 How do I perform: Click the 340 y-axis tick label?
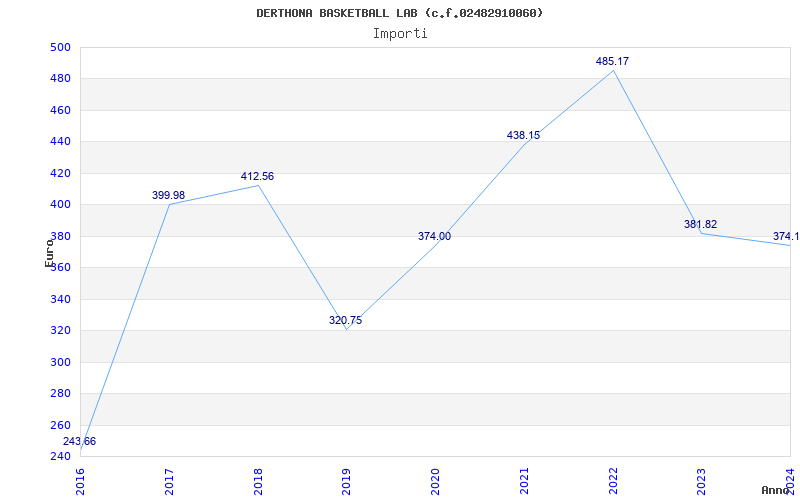[x=60, y=299]
